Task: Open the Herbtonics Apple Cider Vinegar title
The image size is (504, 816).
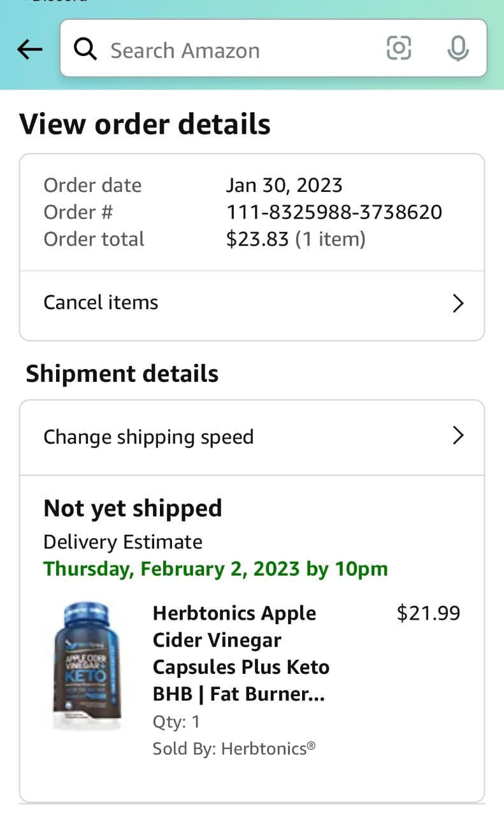Action: (241, 653)
